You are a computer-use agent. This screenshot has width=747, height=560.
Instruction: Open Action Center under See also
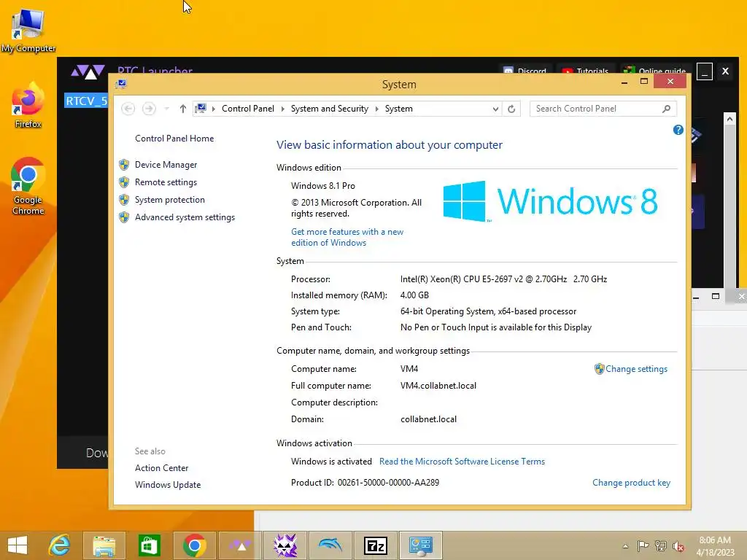pos(161,468)
